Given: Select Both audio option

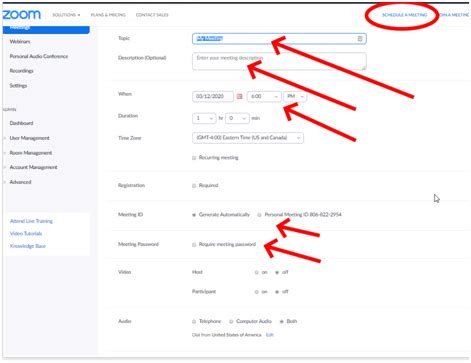Looking at the screenshot, I should [282, 321].
